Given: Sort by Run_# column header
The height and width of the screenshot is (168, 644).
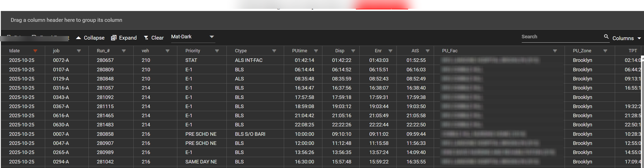Looking at the screenshot, I should pyautogui.click(x=103, y=51).
